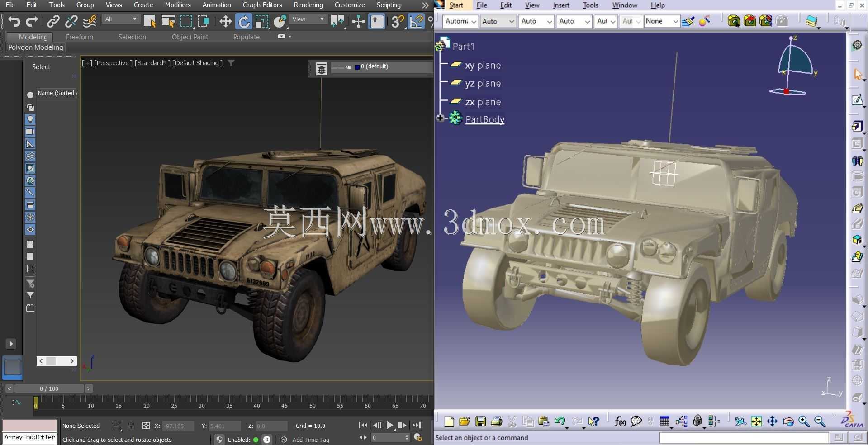The width and height of the screenshot is (868, 445).
Task: Click the Go to End playback button
Action: tap(417, 425)
